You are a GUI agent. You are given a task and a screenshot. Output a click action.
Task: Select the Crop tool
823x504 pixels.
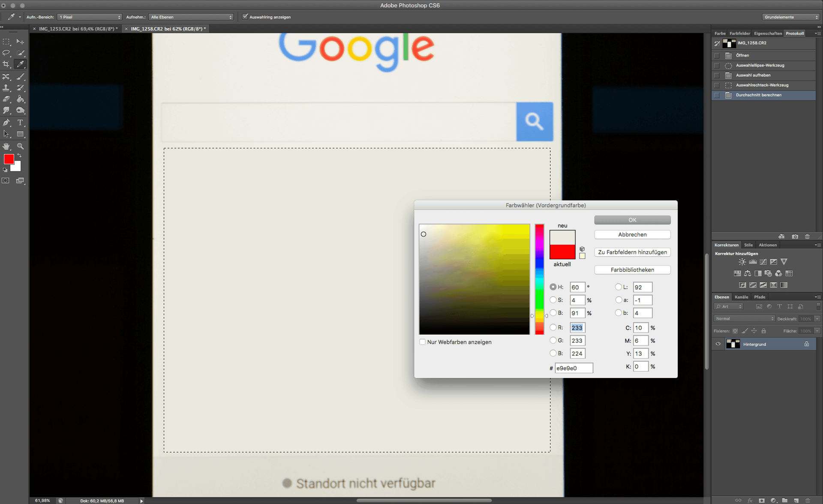tap(6, 64)
